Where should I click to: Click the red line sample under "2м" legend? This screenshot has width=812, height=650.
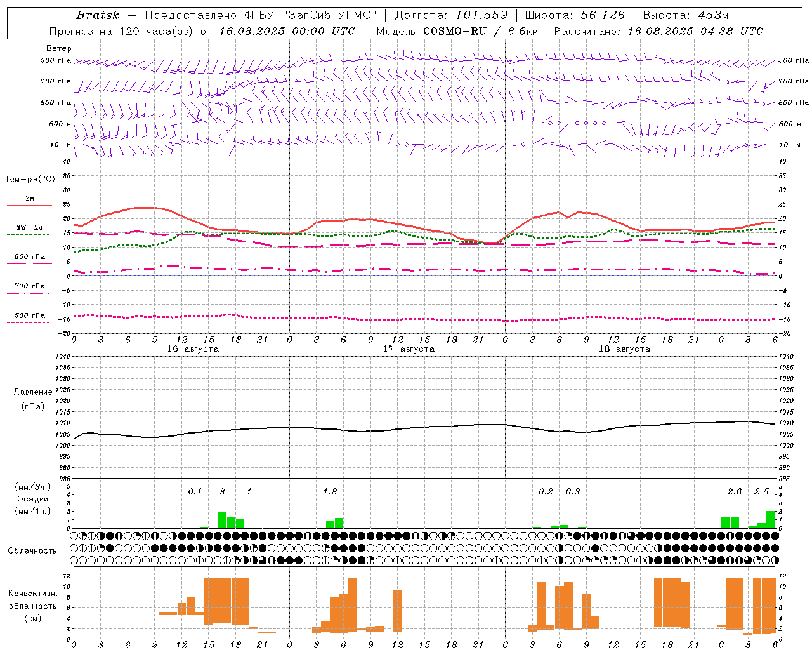(29, 205)
